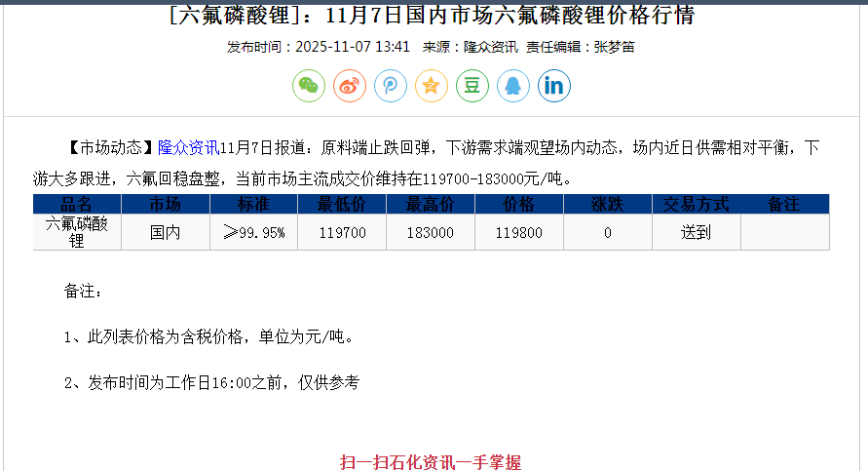Click the 【市场动态】 label

point(111,147)
